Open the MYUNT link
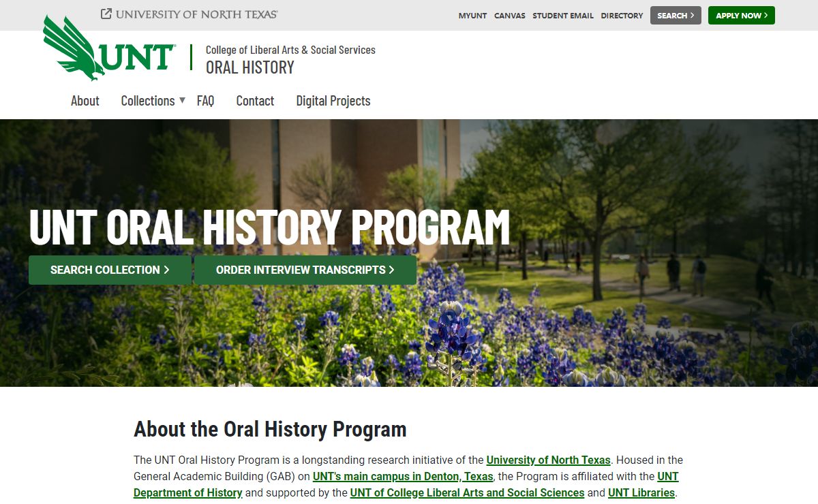The height and width of the screenshot is (504, 818). tap(472, 16)
